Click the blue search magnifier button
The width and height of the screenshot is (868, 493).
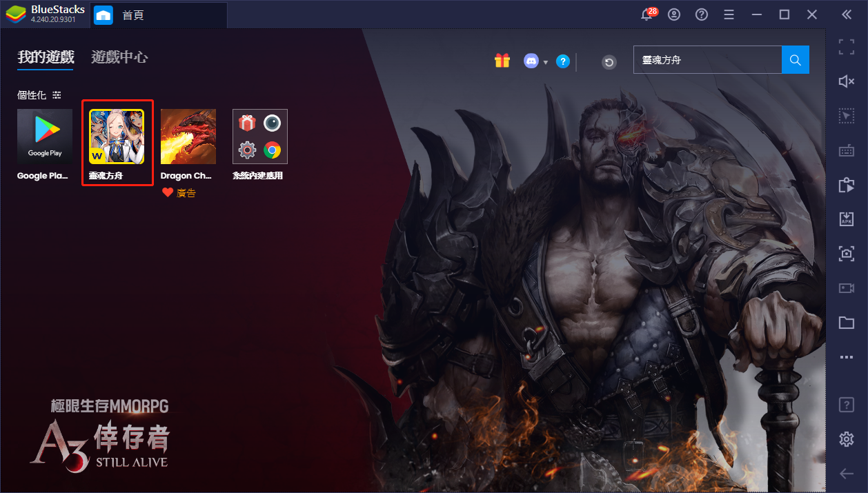click(796, 60)
